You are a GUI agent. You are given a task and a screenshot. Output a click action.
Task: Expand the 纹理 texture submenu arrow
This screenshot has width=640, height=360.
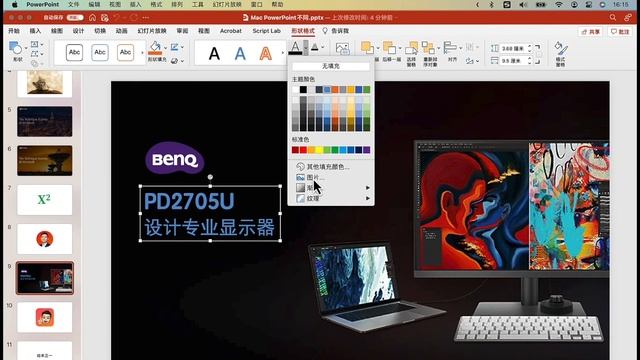pos(368,198)
